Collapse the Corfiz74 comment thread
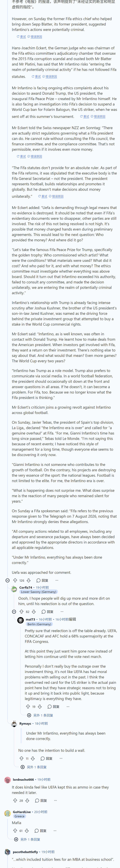 pos(14,612)
